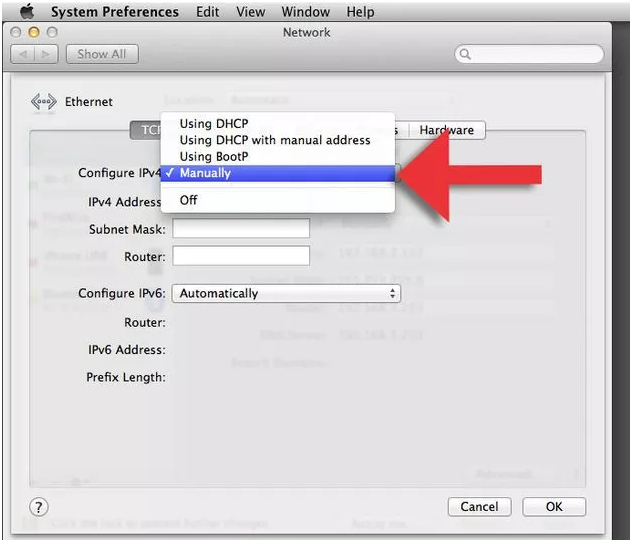Image resolution: width=630 pixels, height=540 pixels.
Task: Click the forward navigation arrow
Action: 46,54
